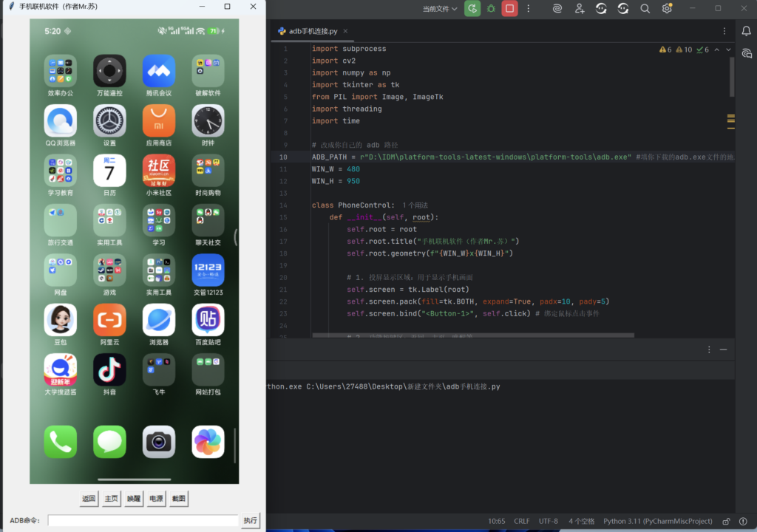Image resolution: width=757 pixels, height=532 pixels.
Task: Open the Notifications bell icon
Action: point(747,31)
